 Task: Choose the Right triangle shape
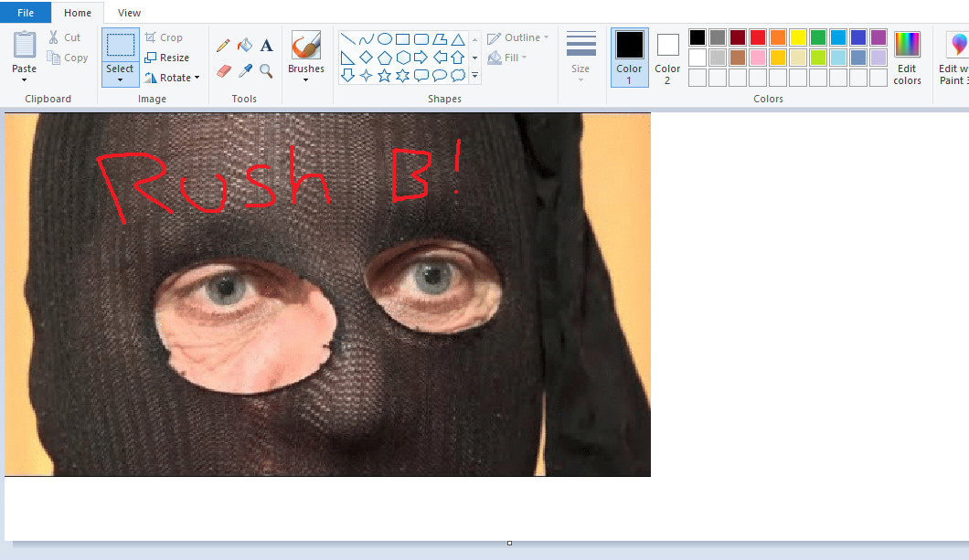pyautogui.click(x=348, y=58)
